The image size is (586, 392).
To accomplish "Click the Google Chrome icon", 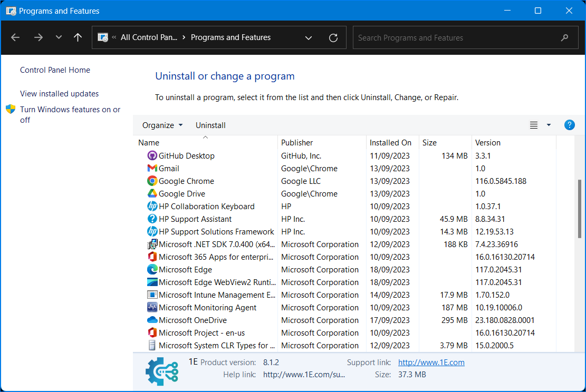I will coord(152,181).
